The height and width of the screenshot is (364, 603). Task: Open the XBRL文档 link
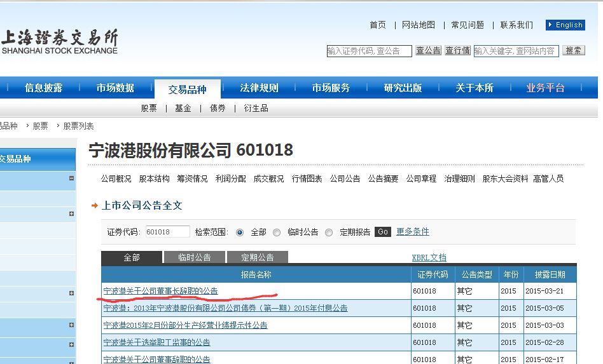pyautogui.click(x=429, y=258)
